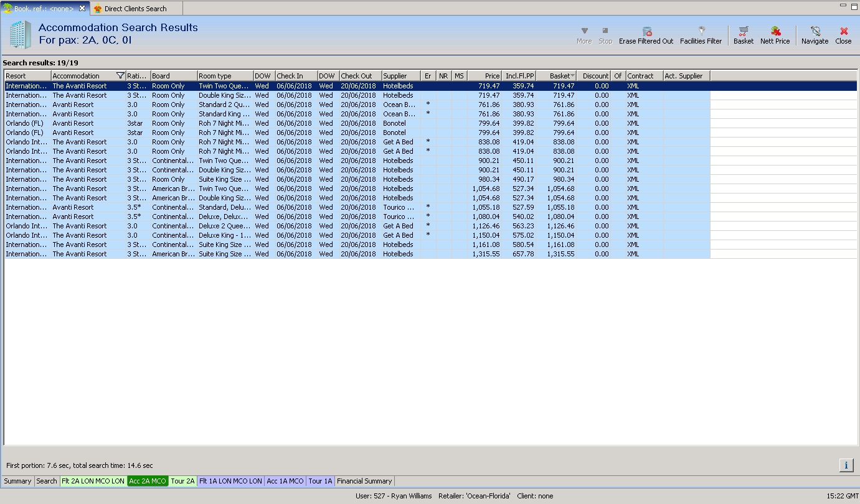Sort by the Basket column header
The height and width of the screenshot is (504, 860).
[559, 76]
